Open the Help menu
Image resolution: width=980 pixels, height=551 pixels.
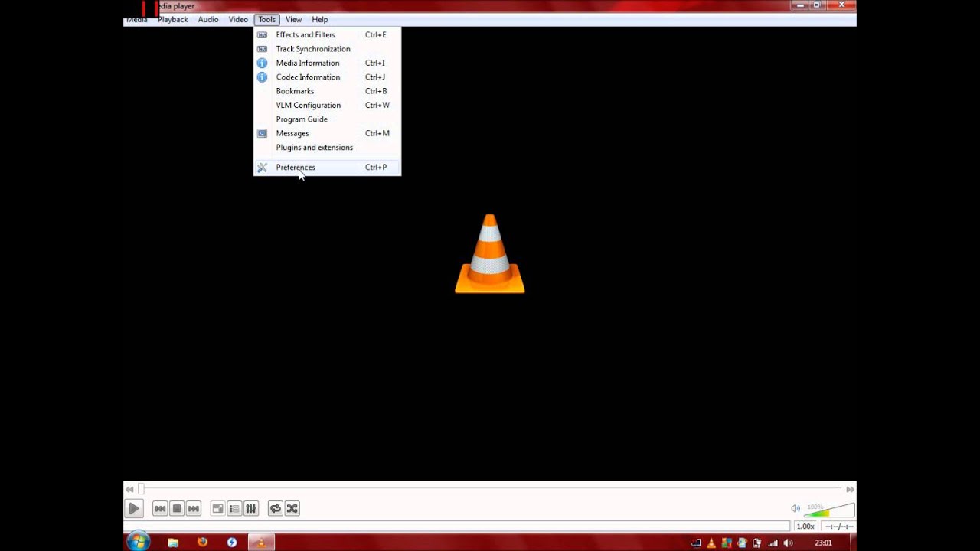(x=320, y=20)
